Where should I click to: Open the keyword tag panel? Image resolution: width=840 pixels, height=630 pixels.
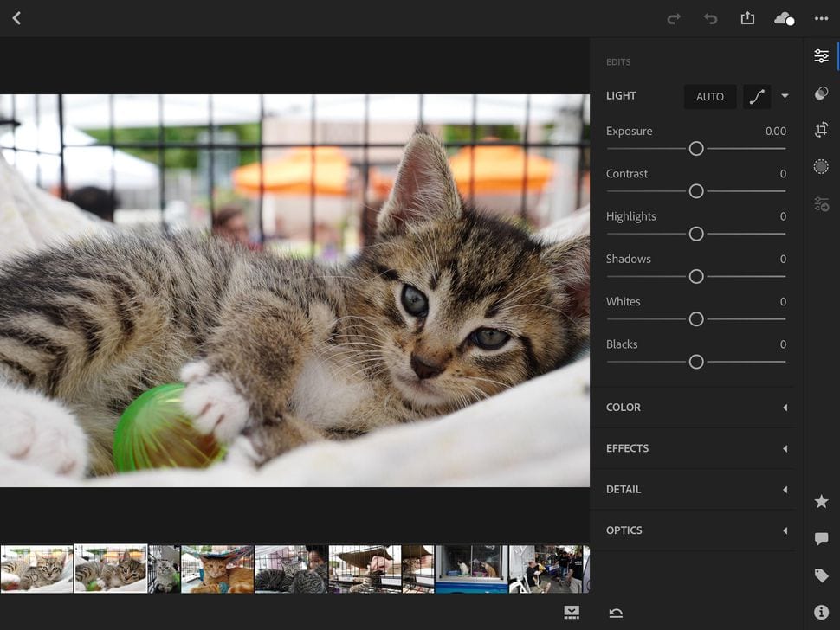click(x=821, y=575)
